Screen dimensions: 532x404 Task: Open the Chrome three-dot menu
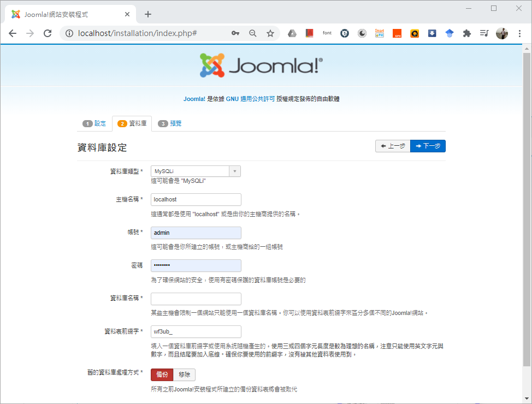coord(519,33)
